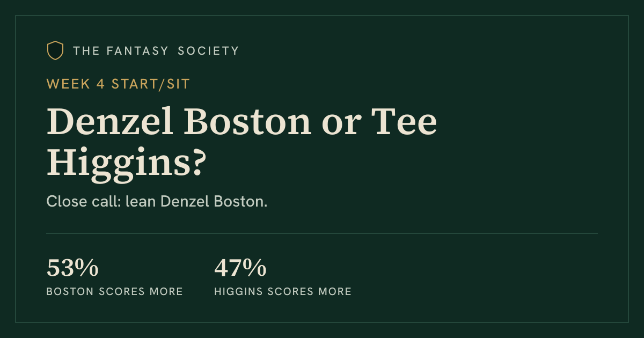
Task: Open The Fantasy Society brand name
Action: point(156,51)
